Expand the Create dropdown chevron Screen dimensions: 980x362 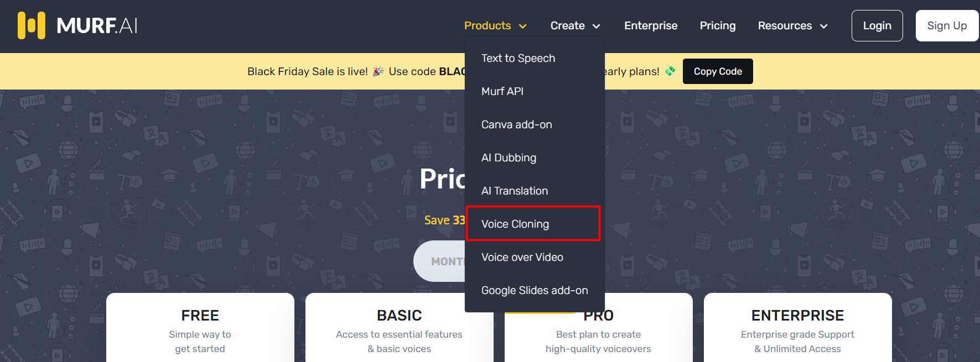pyautogui.click(x=596, y=26)
